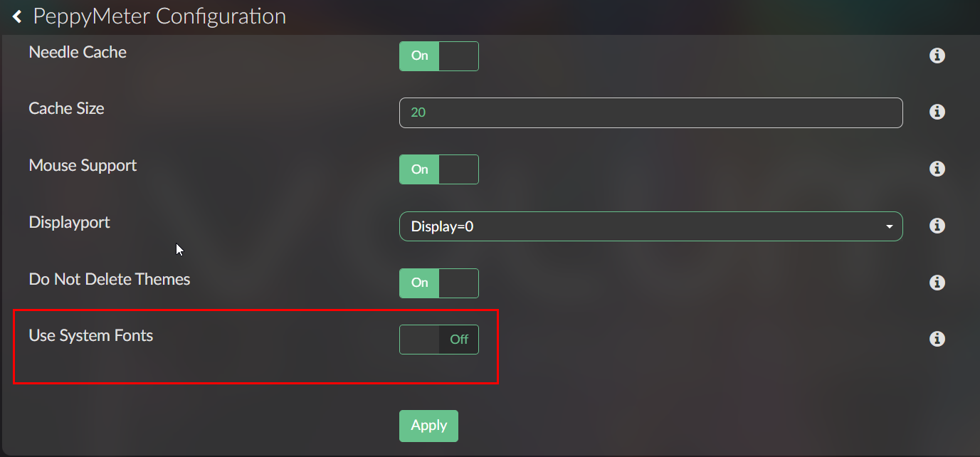Disable the Needle Cache toggle
The width and height of the screenshot is (980, 457).
(x=438, y=56)
